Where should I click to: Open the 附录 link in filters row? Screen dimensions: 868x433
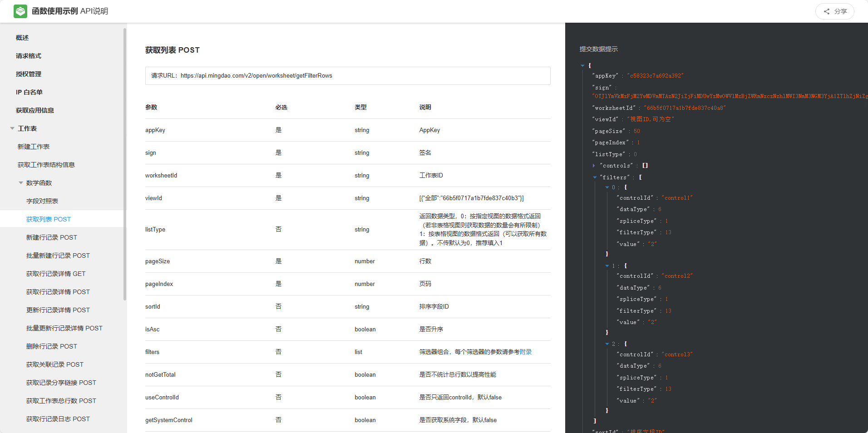525,352
